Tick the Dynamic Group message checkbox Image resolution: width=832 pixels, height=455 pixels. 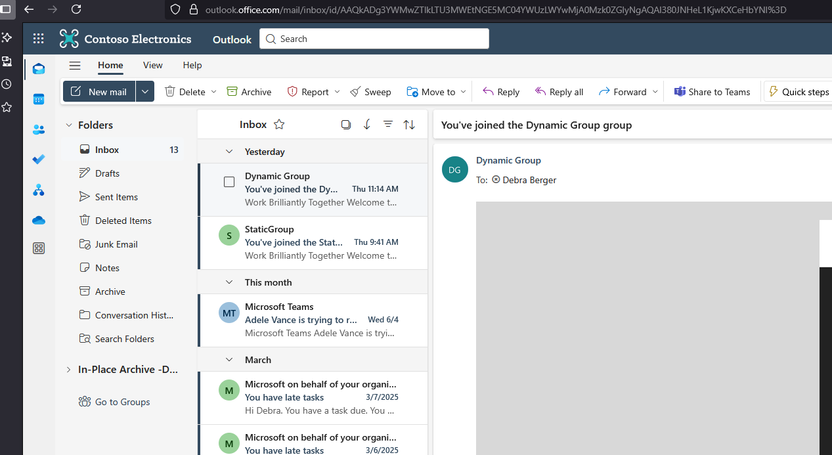(229, 182)
